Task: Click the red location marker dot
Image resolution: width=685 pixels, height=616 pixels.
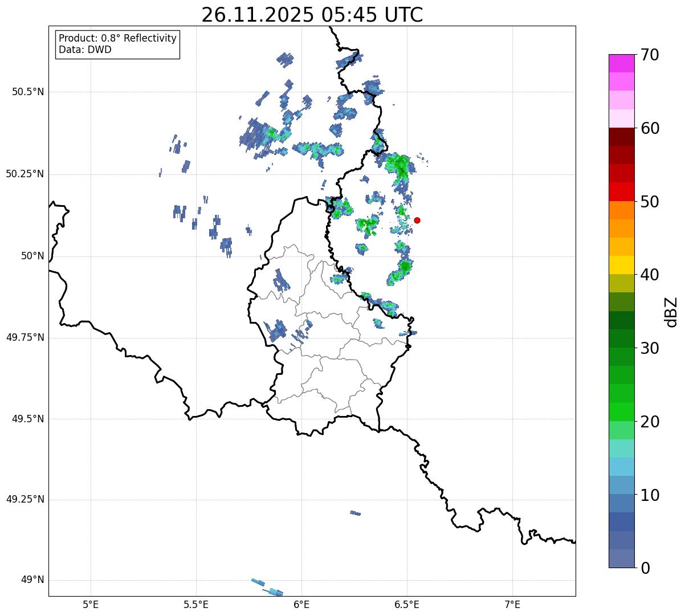Action: click(417, 220)
